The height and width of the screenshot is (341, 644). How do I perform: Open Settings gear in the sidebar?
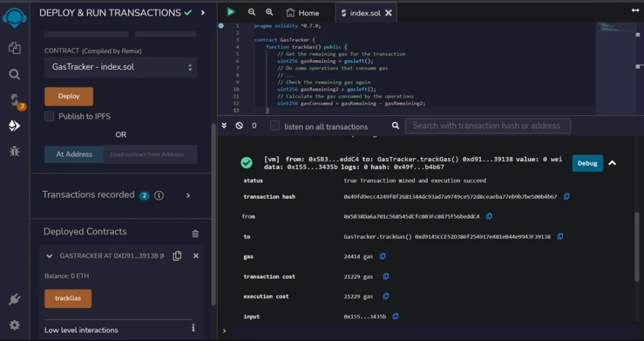(x=15, y=325)
